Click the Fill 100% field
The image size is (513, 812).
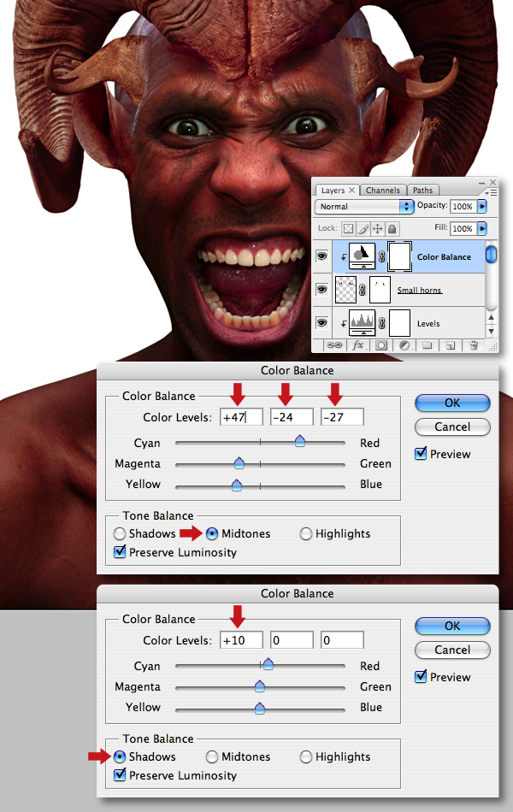[463, 228]
